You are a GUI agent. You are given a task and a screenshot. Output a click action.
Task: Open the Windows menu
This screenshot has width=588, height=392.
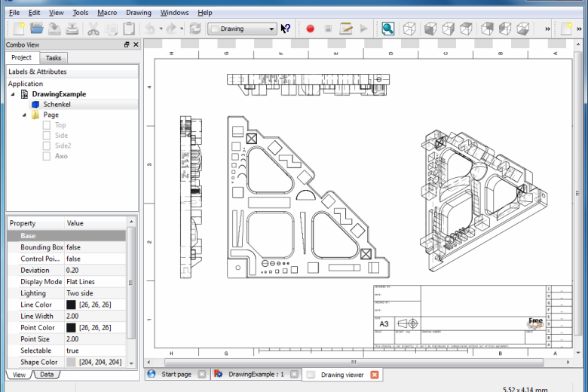[x=174, y=13]
